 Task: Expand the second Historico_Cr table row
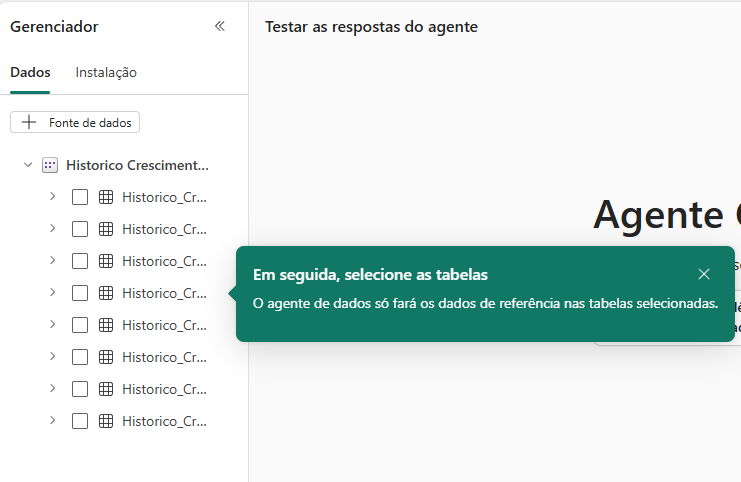click(x=52, y=229)
